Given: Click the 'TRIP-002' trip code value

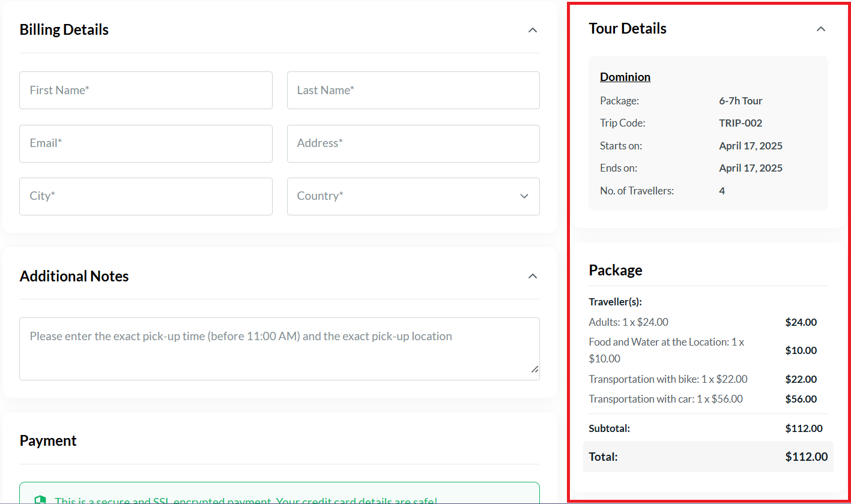Looking at the screenshot, I should coord(740,123).
